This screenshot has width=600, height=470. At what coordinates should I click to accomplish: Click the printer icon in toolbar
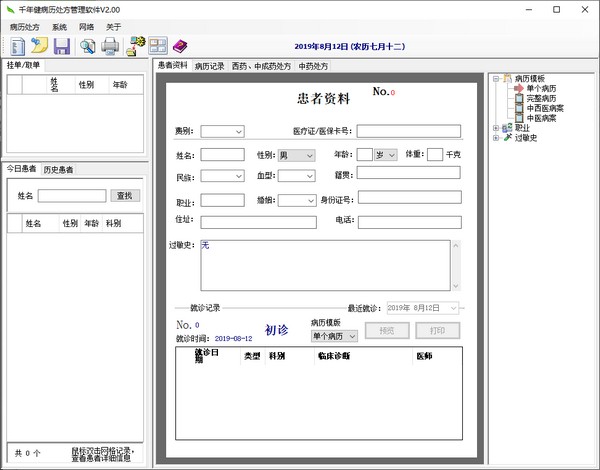110,46
